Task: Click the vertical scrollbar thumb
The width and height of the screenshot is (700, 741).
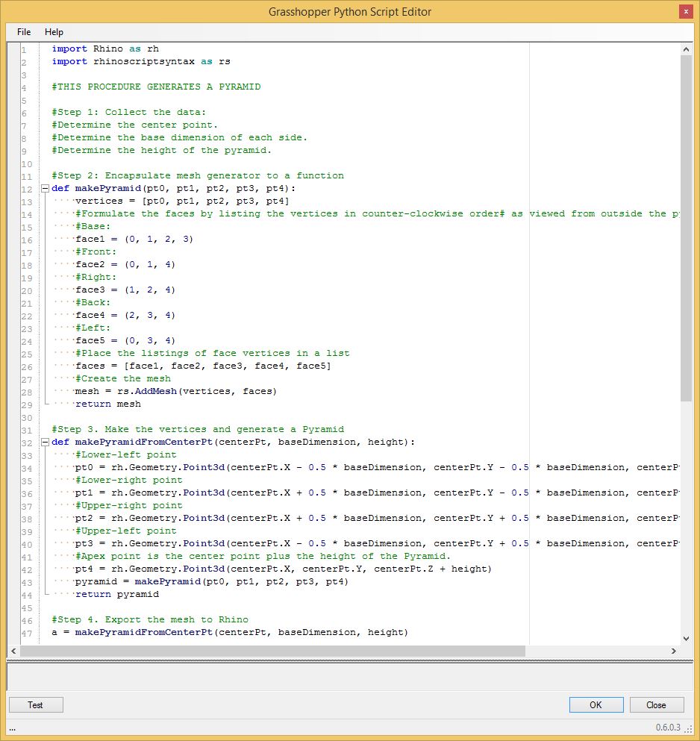Action: 686,229
